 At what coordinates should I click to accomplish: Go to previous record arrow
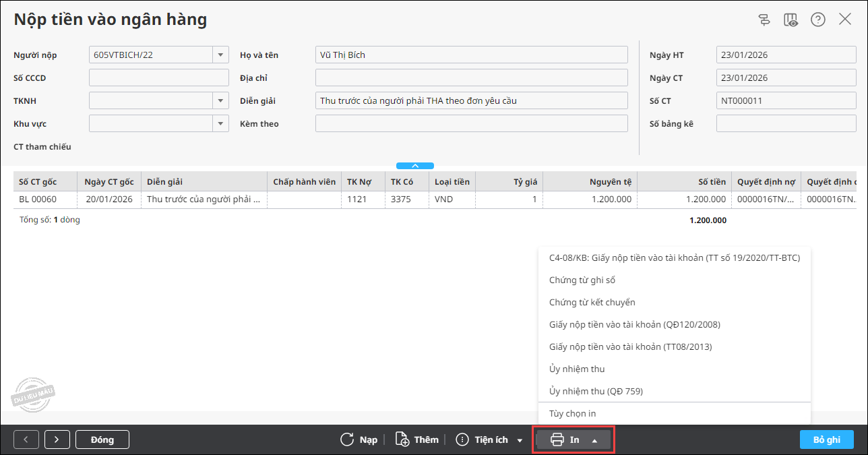26,439
